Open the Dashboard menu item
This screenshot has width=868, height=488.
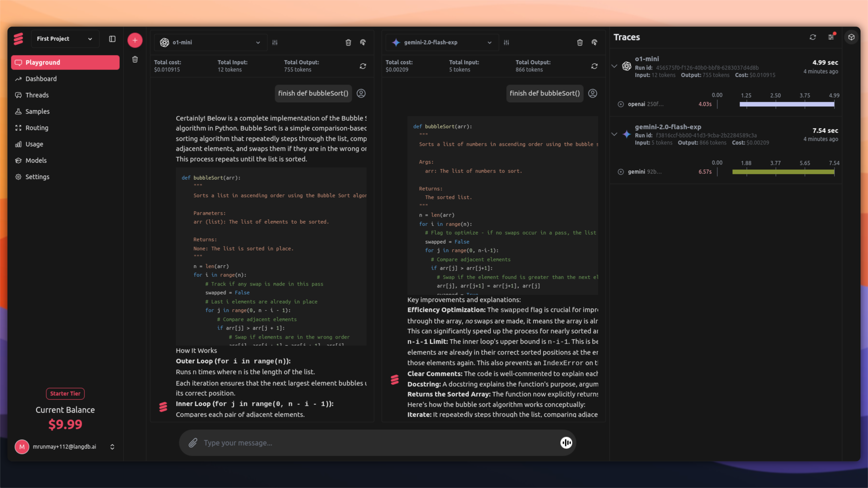(41, 79)
